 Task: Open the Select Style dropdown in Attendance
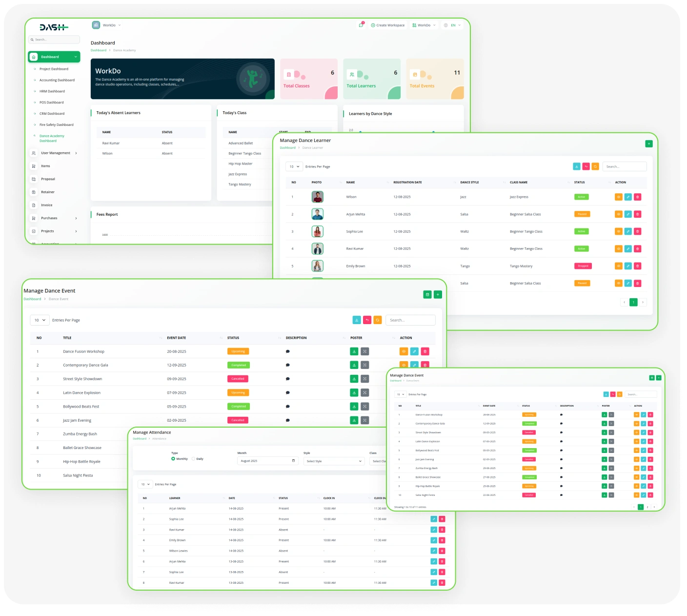click(334, 461)
